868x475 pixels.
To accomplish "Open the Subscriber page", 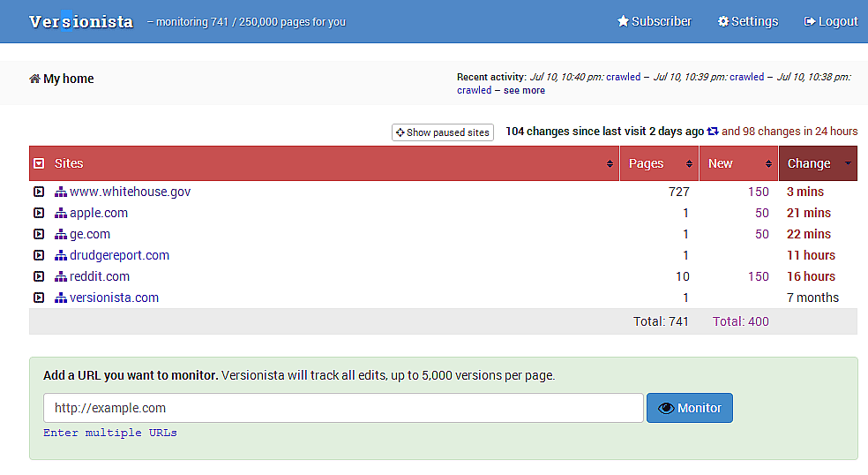I will (x=655, y=21).
